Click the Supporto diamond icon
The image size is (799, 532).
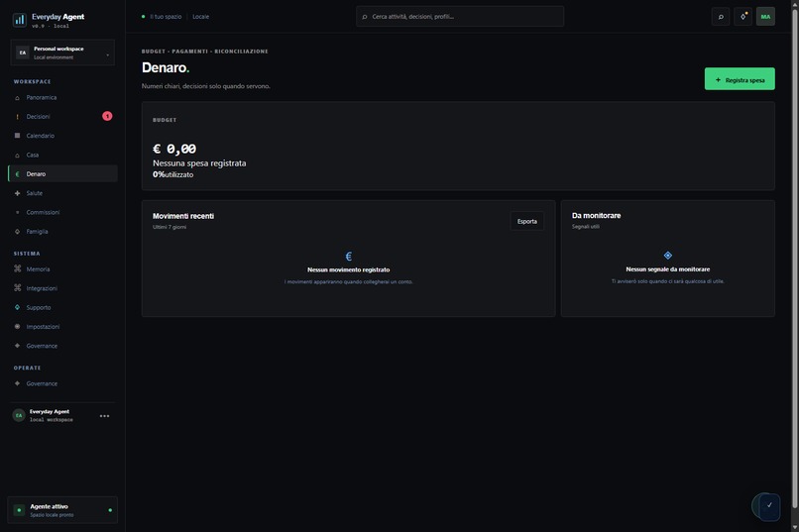pyautogui.click(x=17, y=307)
